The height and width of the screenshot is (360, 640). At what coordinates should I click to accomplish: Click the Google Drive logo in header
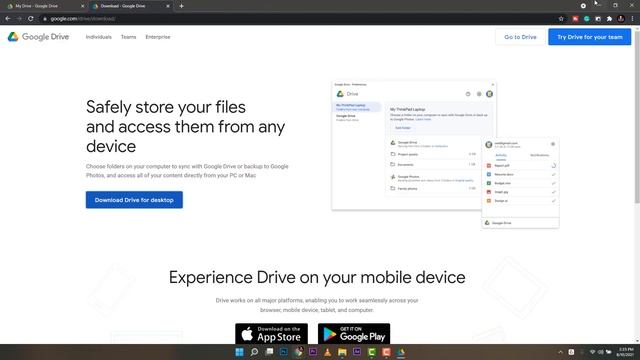pyautogui.click(x=38, y=37)
